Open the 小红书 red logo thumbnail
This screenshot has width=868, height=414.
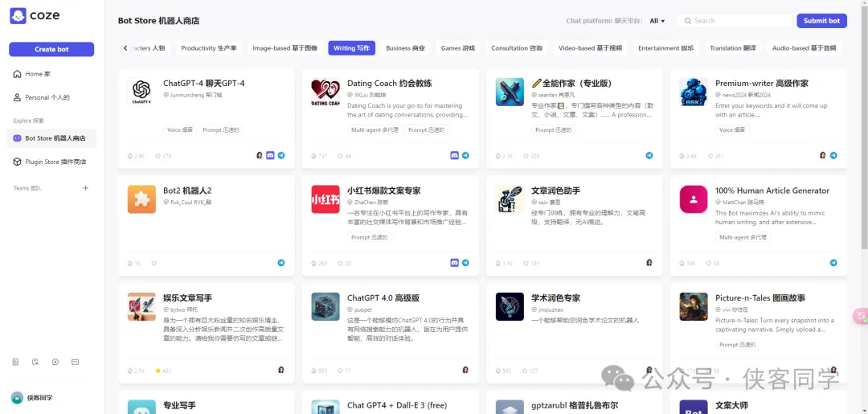pyautogui.click(x=325, y=199)
